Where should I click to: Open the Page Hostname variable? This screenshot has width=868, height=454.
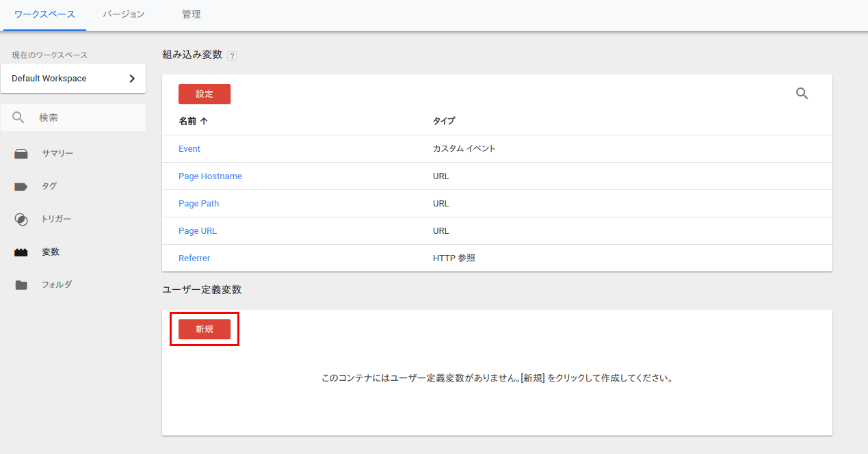click(x=210, y=176)
